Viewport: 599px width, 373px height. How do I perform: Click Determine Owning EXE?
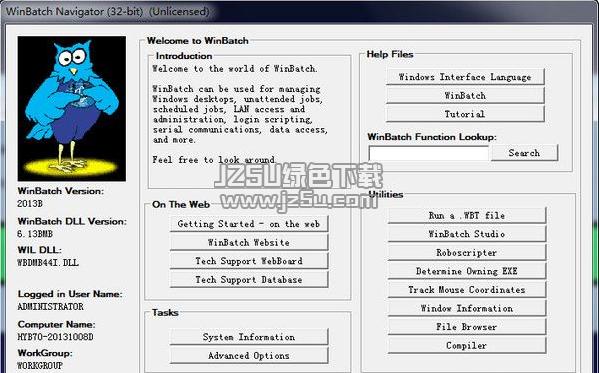(x=467, y=271)
